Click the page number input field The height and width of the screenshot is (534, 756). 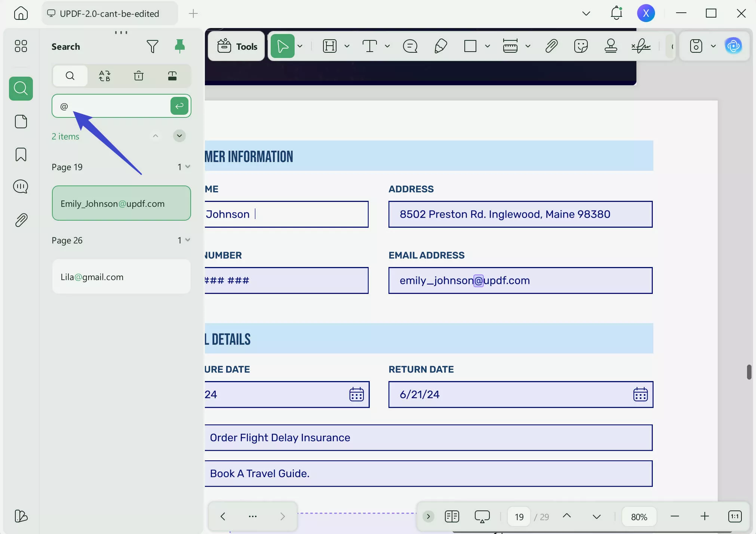(x=519, y=516)
